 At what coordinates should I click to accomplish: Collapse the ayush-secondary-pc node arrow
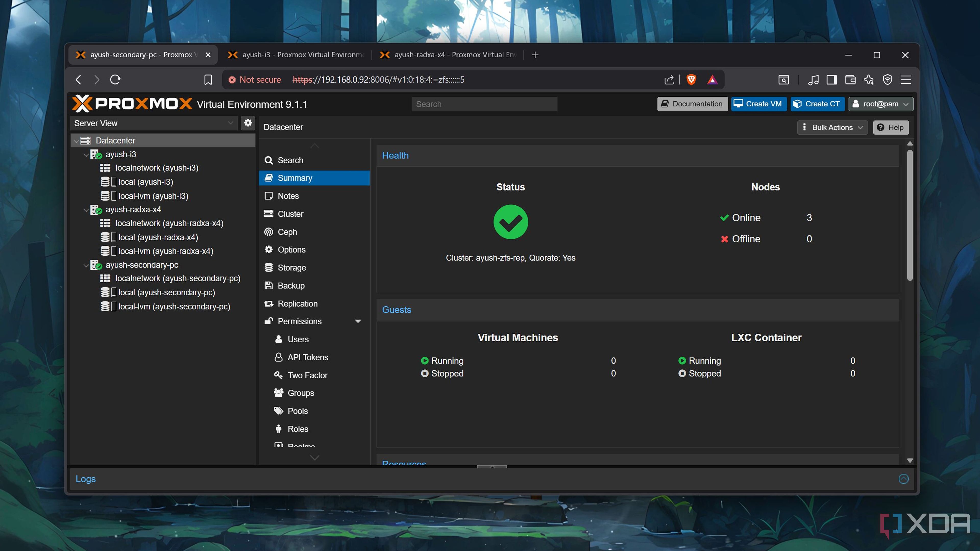click(86, 265)
